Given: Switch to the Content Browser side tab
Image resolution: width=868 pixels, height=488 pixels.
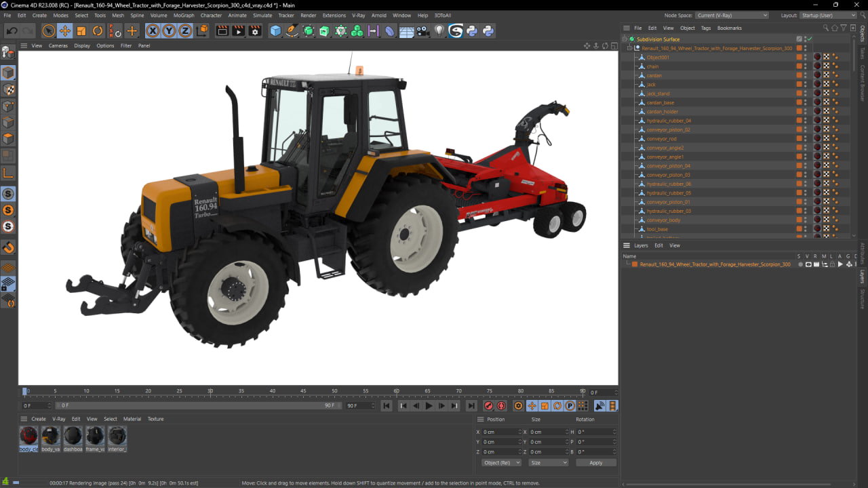Looking at the screenshot, I should [x=863, y=83].
